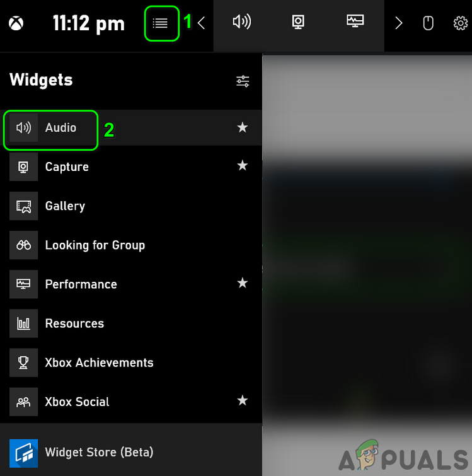Open the Resources widget entry
This screenshot has width=472, height=476.
coord(131,323)
